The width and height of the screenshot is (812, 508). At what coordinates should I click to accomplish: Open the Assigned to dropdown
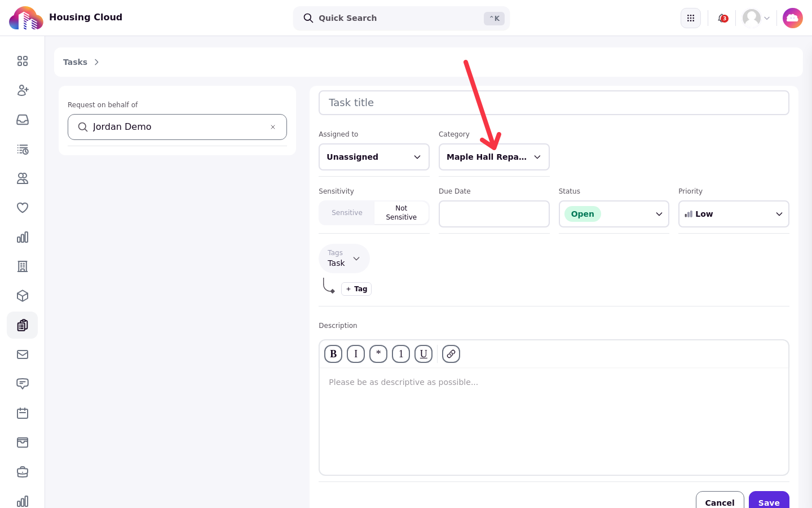click(x=374, y=157)
